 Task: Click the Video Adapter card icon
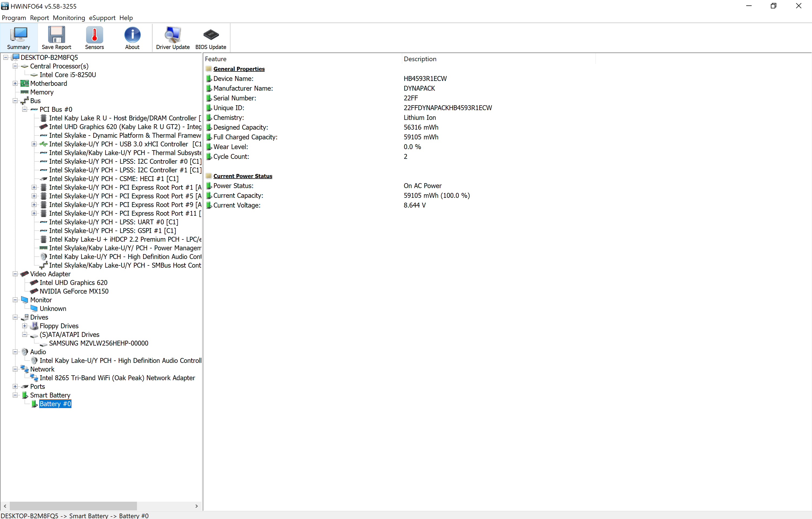click(x=25, y=274)
